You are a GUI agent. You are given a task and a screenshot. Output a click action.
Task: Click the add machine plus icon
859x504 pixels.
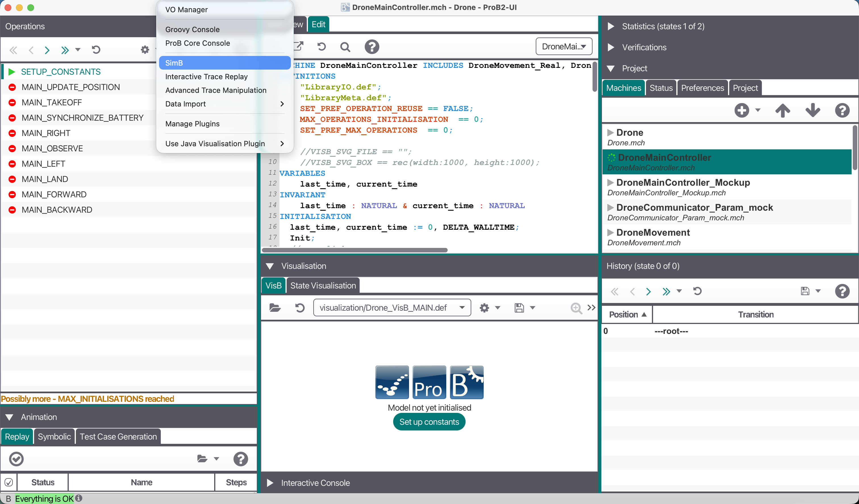742,110
